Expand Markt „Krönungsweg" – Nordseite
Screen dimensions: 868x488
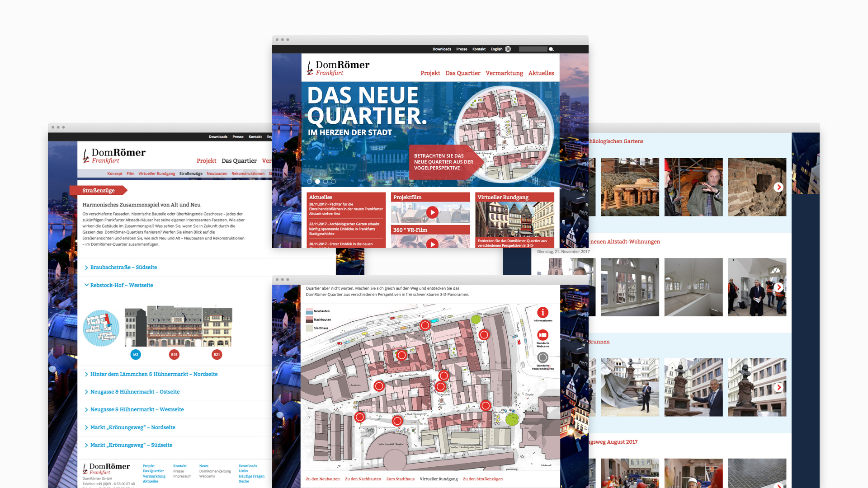(130, 427)
